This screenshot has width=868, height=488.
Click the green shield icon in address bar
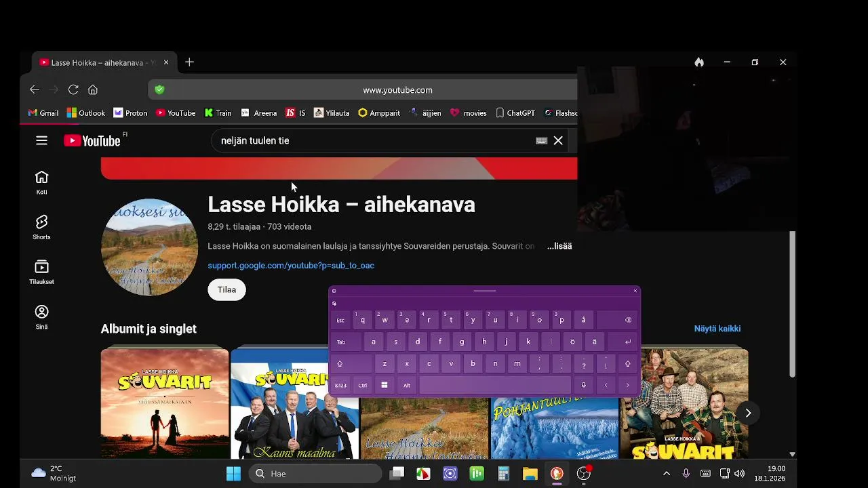coord(159,89)
